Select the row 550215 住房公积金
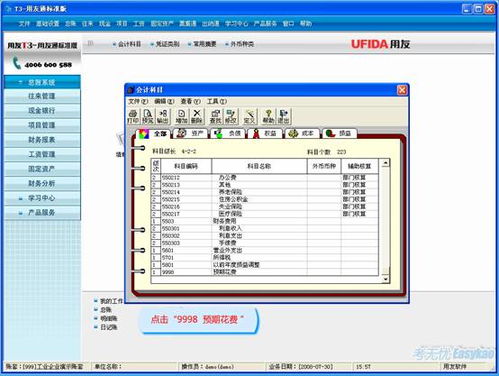The width and height of the screenshot is (499, 376). [x=265, y=199]
